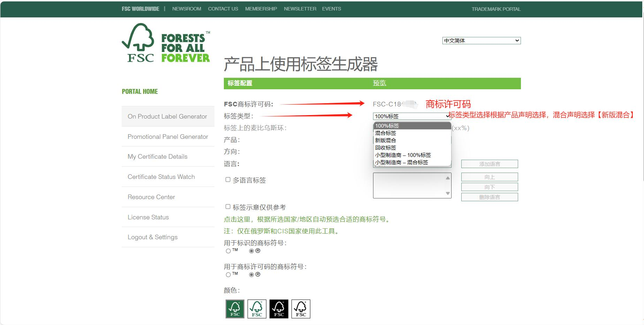Open License Status sidebar item

pyautogui.click(x=168, y=217)
